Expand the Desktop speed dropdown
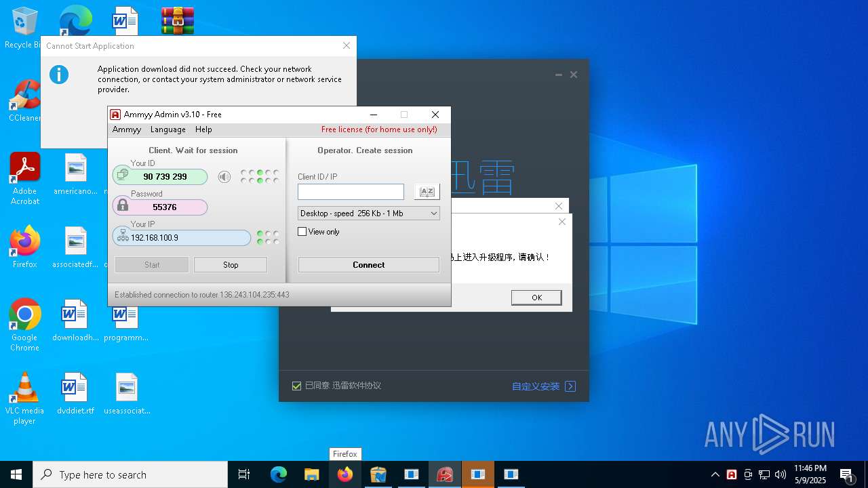This screenshot has height=488, width=868. pyautogui.click(x=369, y=213)
